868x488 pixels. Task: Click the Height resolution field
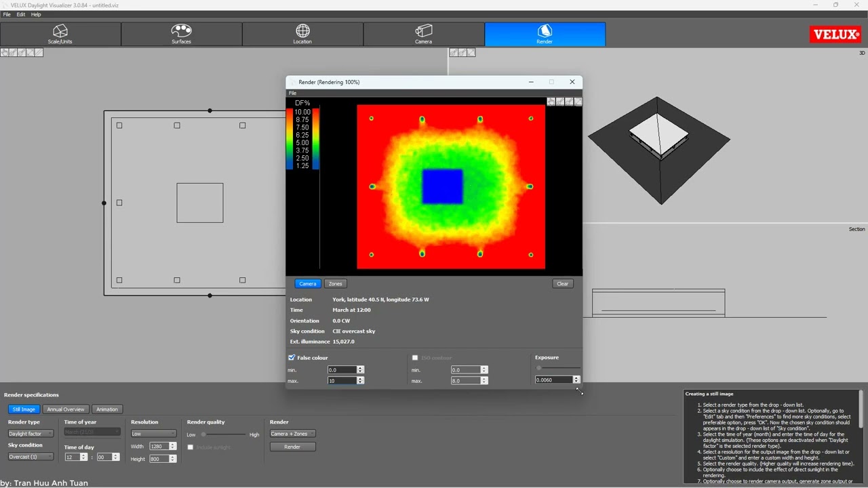[159, 459]
